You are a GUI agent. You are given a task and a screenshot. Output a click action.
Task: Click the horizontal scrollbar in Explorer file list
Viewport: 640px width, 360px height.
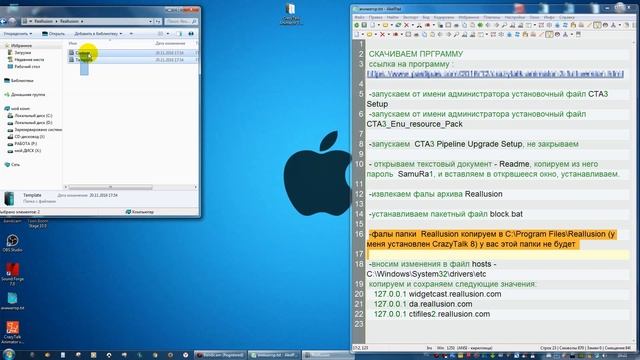pyautogui.click(x=110, y=187)
